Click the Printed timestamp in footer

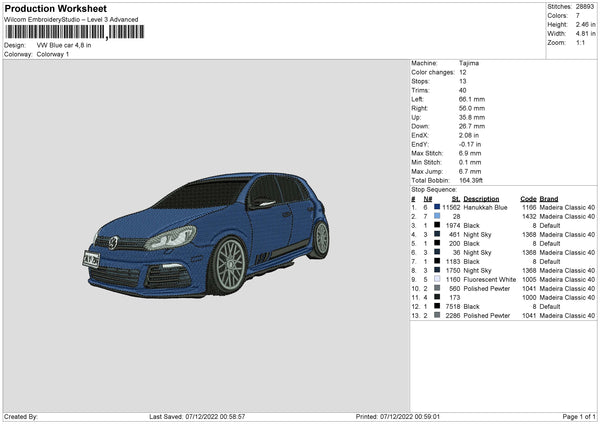coord(369,417)
